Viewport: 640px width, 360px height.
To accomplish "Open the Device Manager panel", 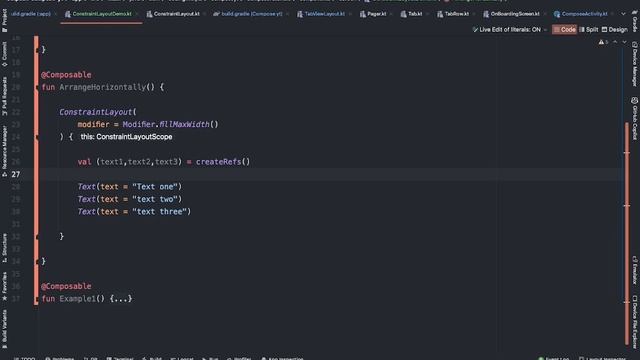I will [635, 64].
